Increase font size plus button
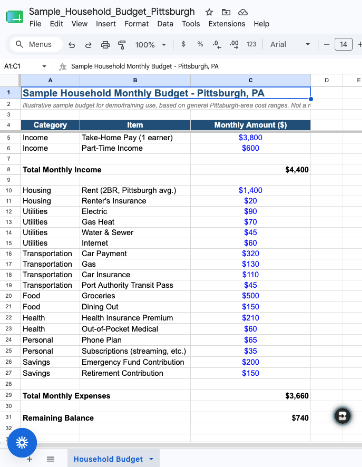This screenshot has height=467, width=362. [360, 44]
